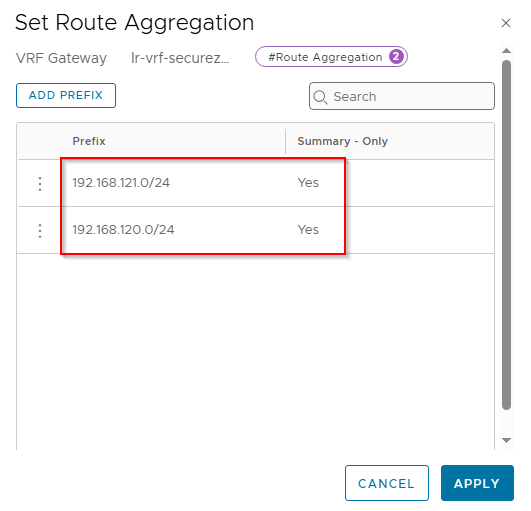Image resolution: width=531 pixels, height=511 pixels.
Task: Sort by Prefix column header
Action: 89,141
